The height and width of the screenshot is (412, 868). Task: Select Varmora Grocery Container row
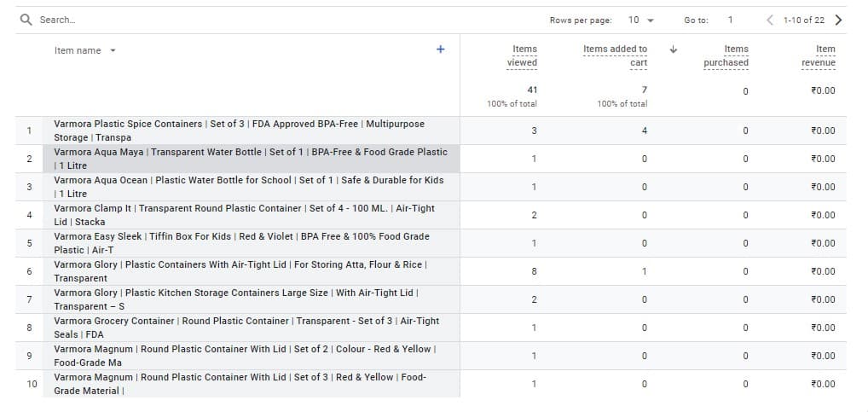click(x=246, y=328)
